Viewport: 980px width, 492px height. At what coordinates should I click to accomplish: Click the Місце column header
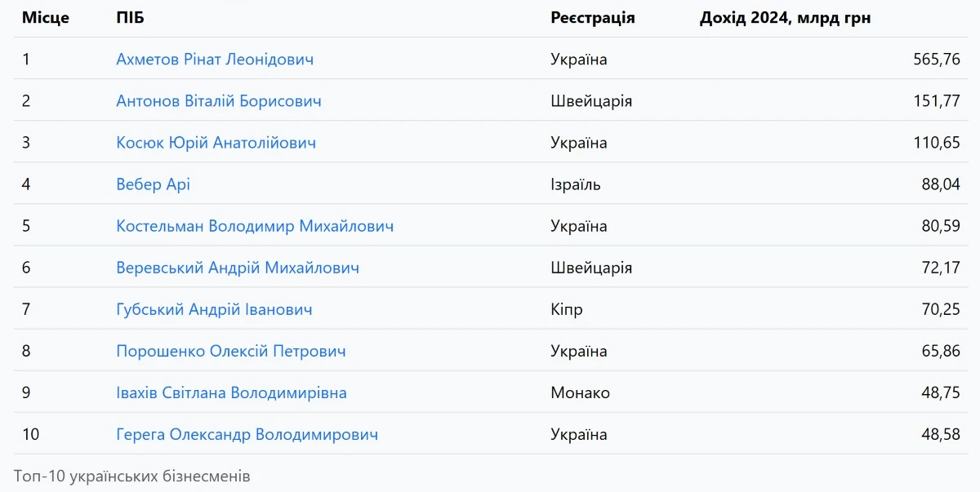46,18
